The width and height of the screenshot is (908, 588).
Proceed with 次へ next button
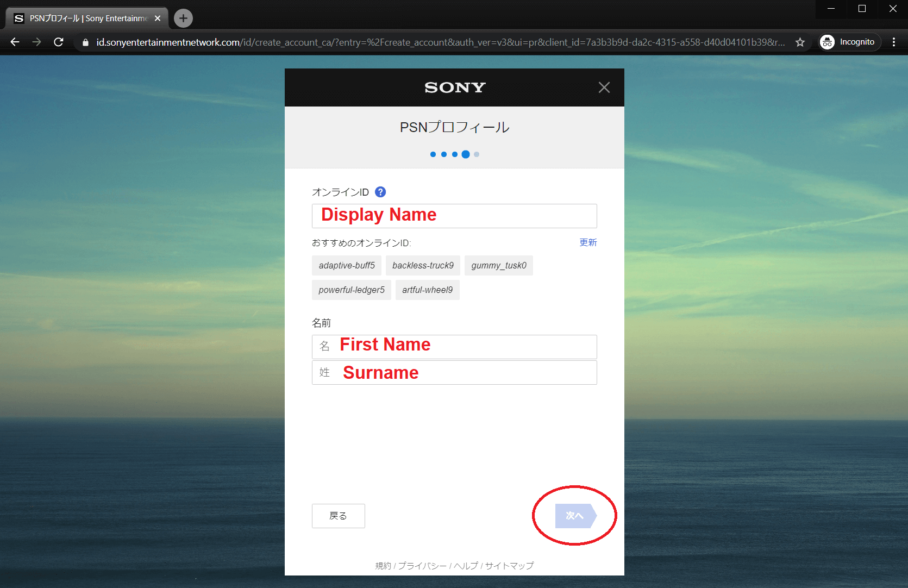(575, 516)
